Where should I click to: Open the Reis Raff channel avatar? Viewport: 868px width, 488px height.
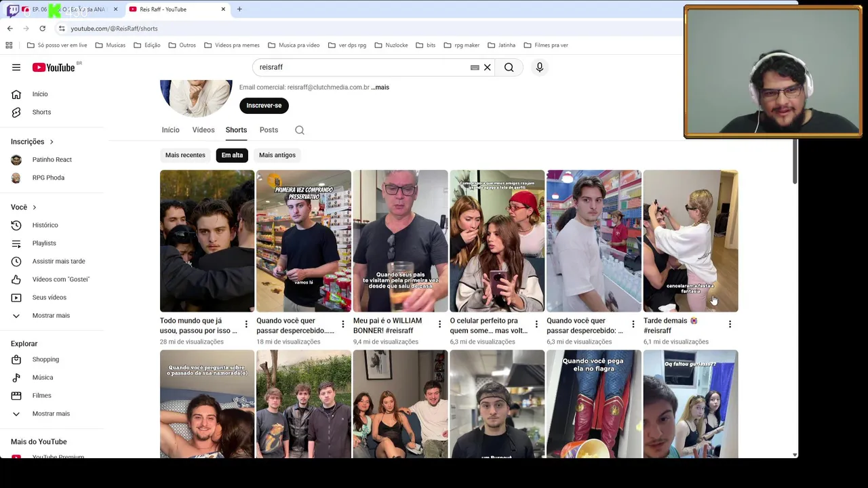(x=196, y=98)
